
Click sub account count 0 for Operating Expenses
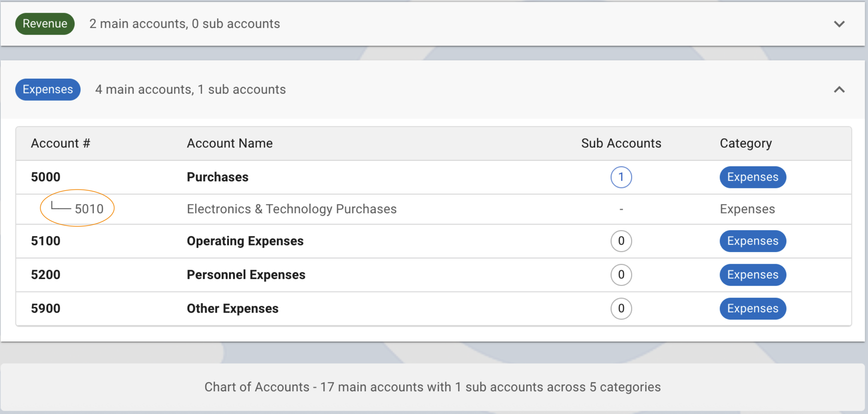tap(621, 241)
